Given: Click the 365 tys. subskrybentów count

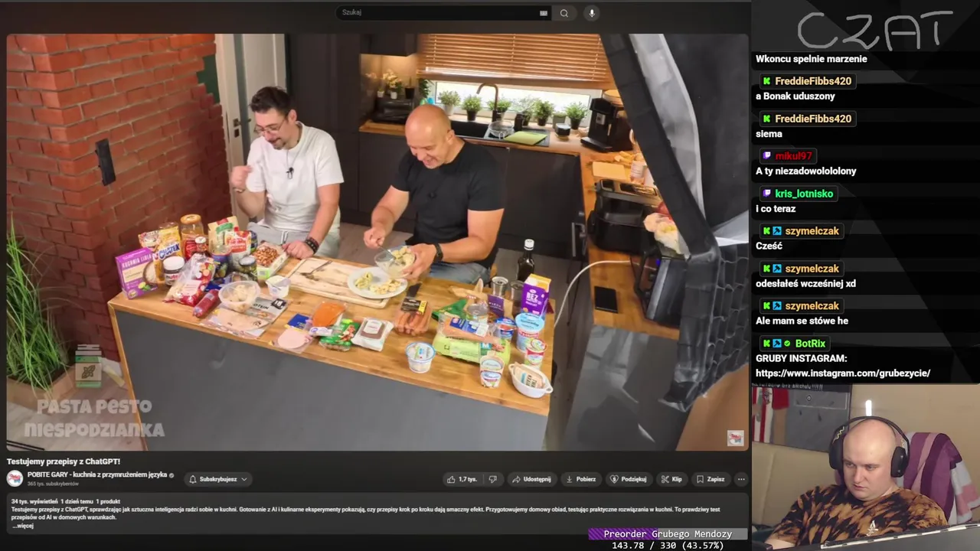Looking at the screenshot, I should (53, 484).
